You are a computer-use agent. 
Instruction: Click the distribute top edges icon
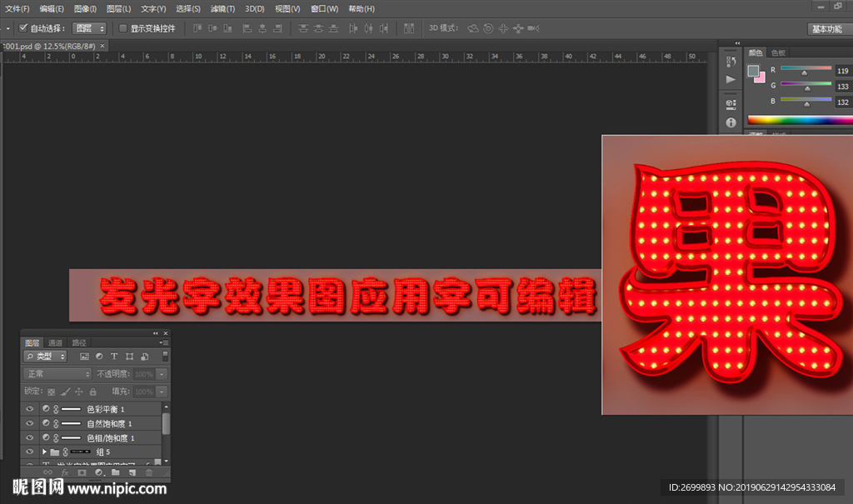[303, 27]
